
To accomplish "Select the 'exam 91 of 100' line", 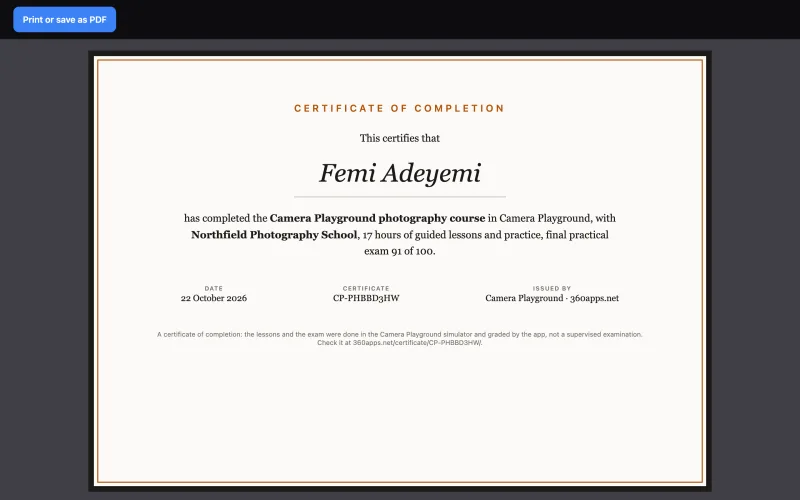I will click(x=399, y=251).
